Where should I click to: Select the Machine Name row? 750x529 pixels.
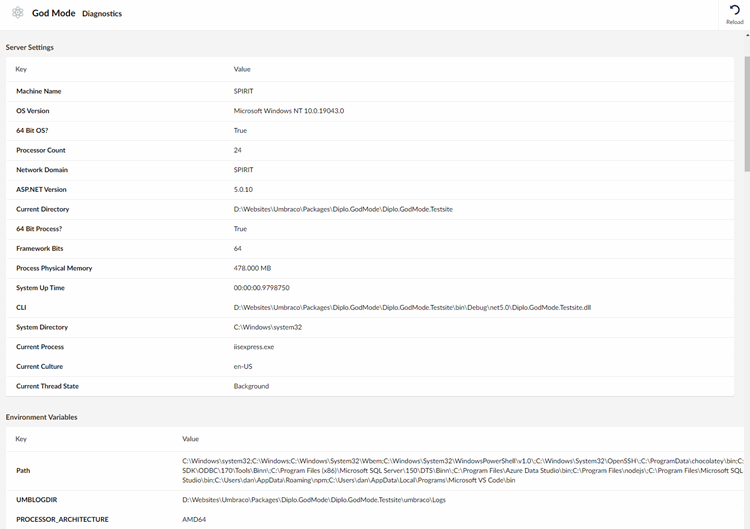point(370,91)
